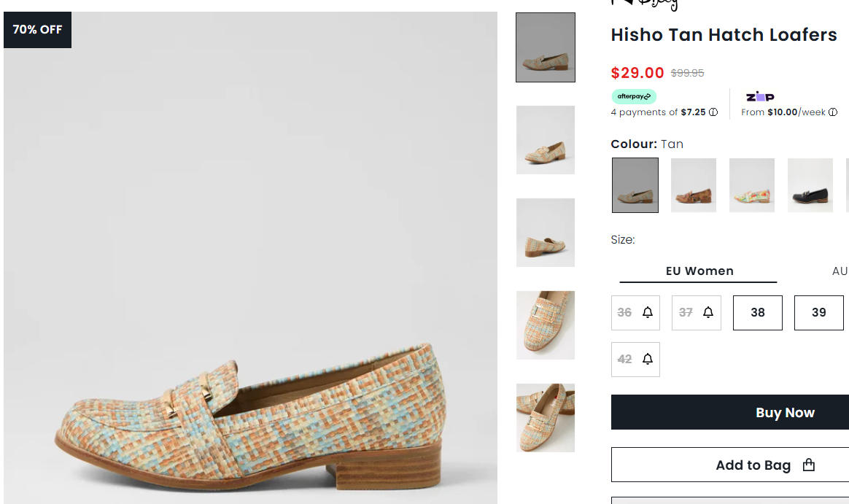This screenshot has width=849, height=504.
Task: Click the bell icon for size 37
Action: (709, 312)
